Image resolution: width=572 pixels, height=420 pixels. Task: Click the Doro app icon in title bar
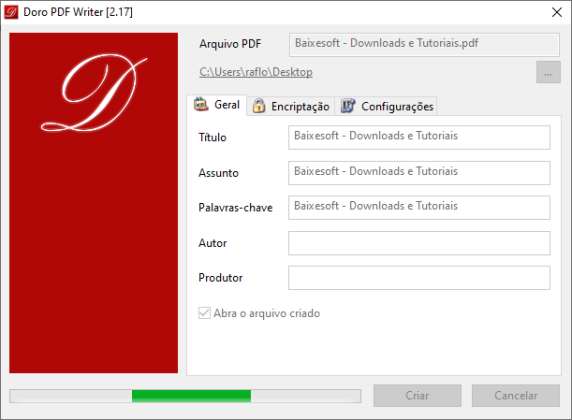pos(11,12)
